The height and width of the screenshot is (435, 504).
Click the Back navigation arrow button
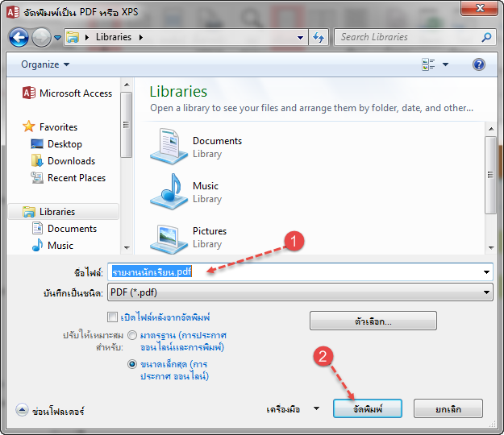coord(19,37)
